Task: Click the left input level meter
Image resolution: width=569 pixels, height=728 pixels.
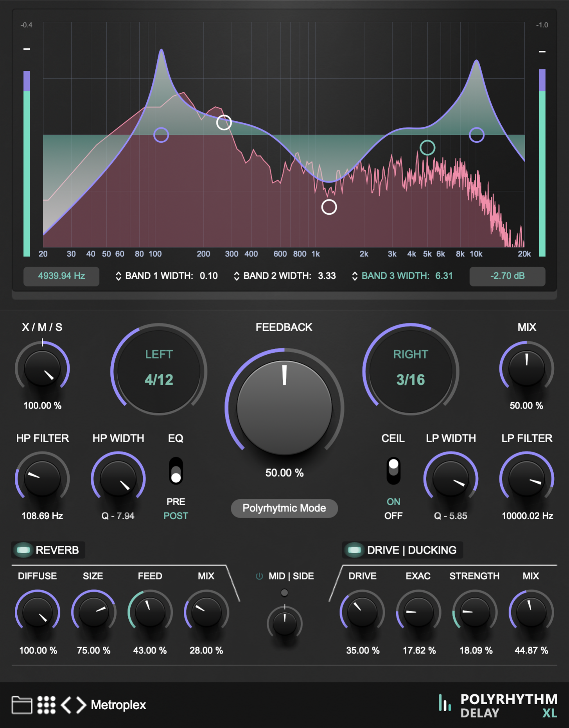Action: [27, 163]
